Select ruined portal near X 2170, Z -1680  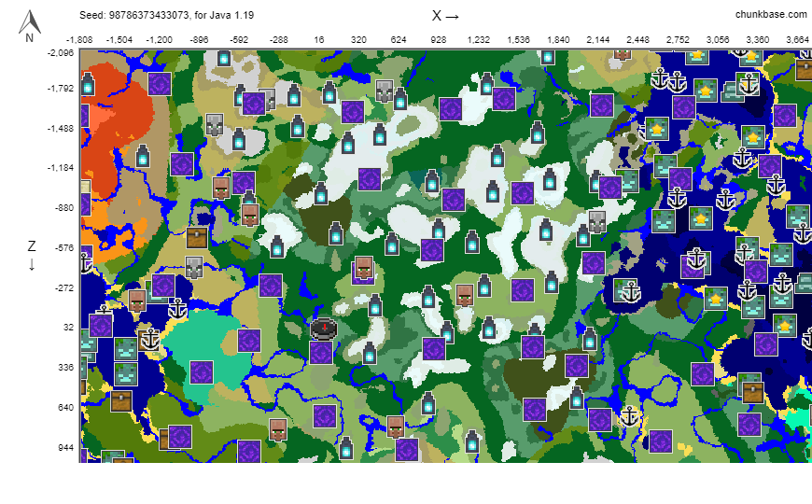coord(602,105)
